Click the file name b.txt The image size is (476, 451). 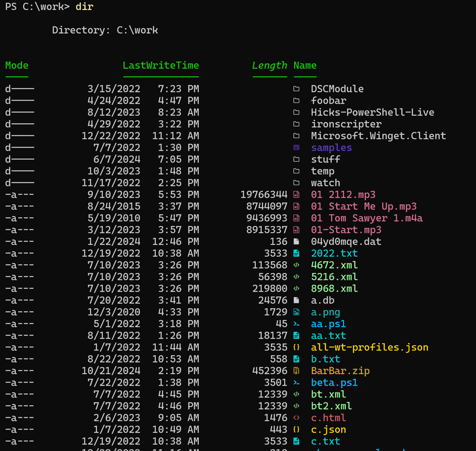[x=325, y=359]
